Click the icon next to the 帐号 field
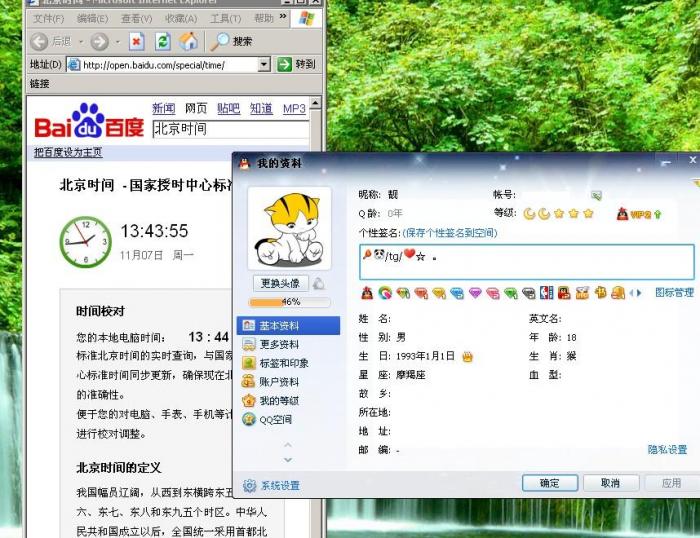Image resolution: width=700 pixels, height=538 pixels. (x=596, y=195)
